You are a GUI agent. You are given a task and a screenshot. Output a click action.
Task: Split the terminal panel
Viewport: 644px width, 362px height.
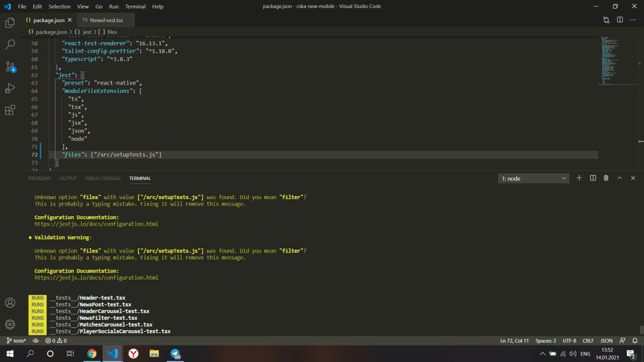(x=593, y=178)
